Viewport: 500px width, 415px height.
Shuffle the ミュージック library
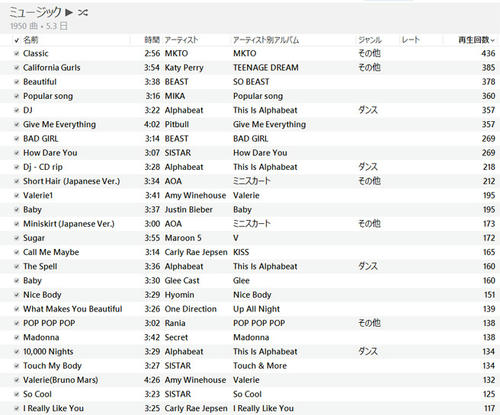pos(83,13)
